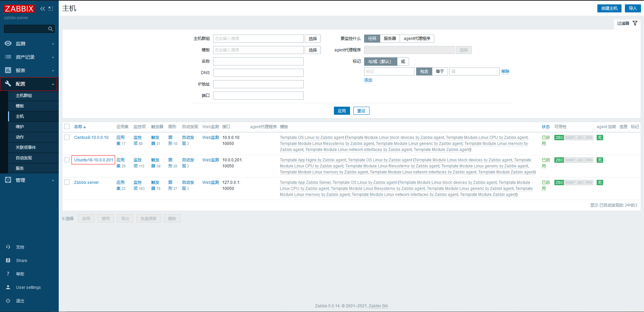
Task: Click ZBX availability badge for Zabbix server
Action: [559, 183]
